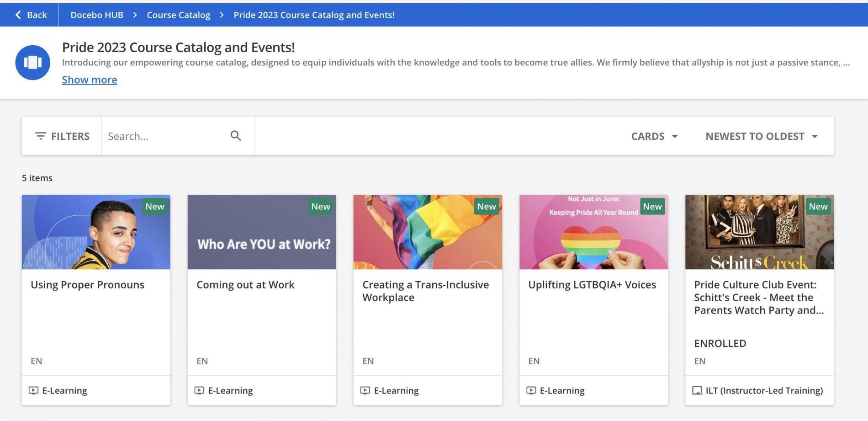Click Using Proper Pronouns thumbnail image
The image size is (868, 421).
pos(96,232)
